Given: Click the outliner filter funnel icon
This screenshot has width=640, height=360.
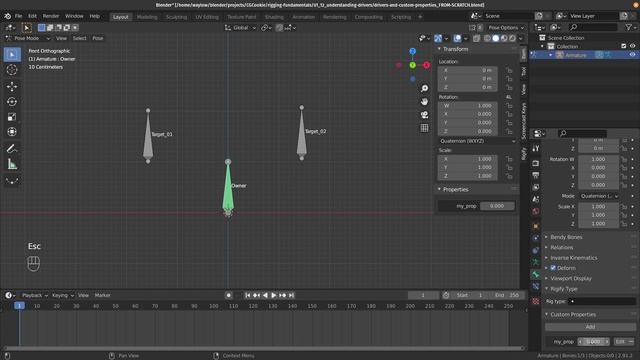Looking at the screenshot, I should tap(629, 27).
